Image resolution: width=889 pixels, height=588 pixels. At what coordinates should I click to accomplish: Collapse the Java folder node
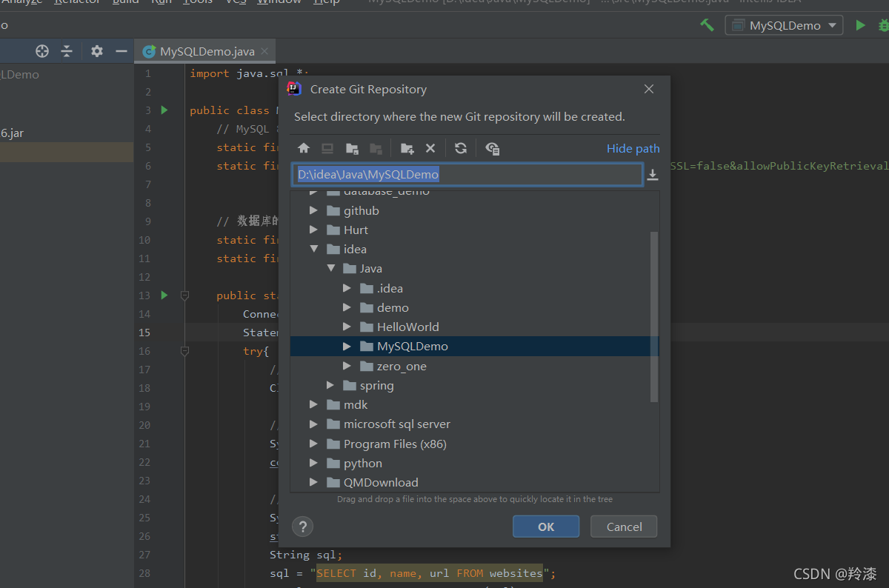[330, 269]
